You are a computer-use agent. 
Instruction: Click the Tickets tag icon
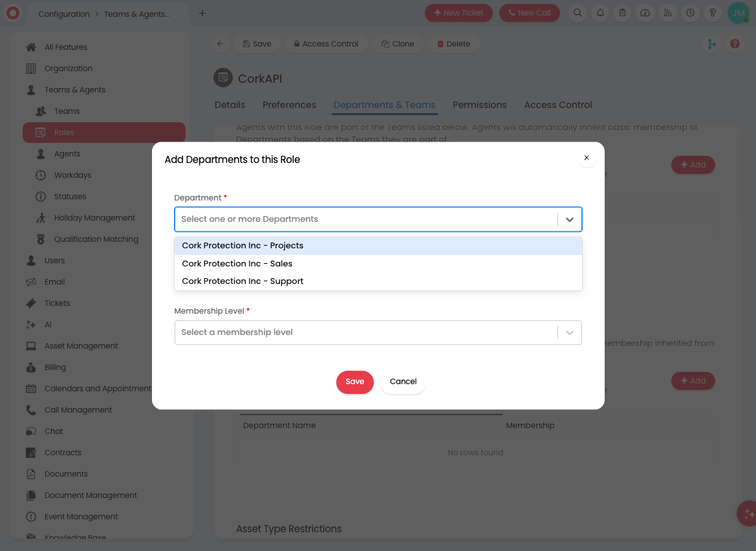pos(31,303)
